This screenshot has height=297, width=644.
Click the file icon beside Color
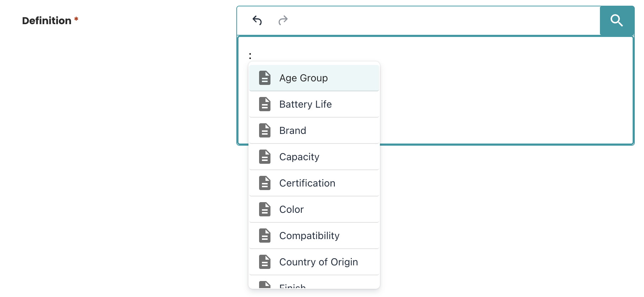(265, 209)
